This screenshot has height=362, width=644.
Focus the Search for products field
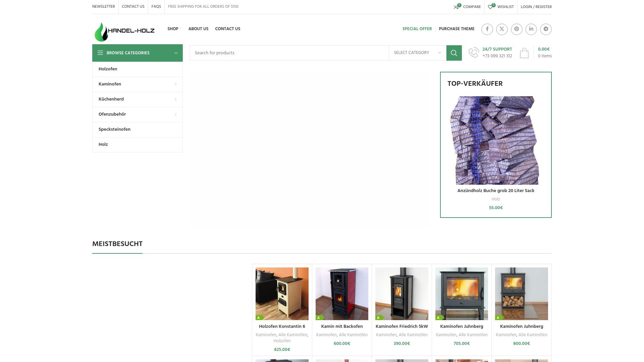coord(289,53)
